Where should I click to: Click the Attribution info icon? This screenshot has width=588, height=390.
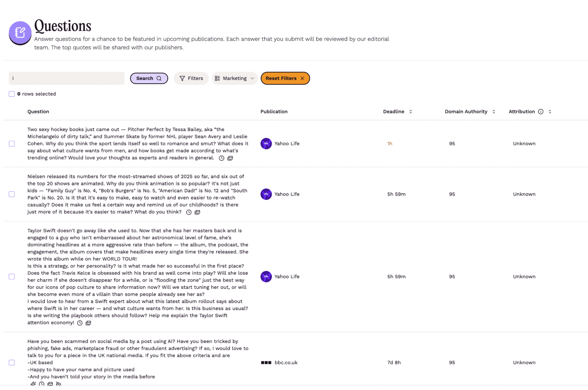[541, 112]
